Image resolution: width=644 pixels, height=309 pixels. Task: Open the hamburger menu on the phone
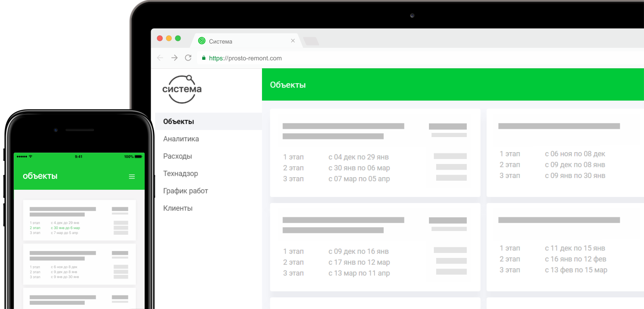click(132, 176)
